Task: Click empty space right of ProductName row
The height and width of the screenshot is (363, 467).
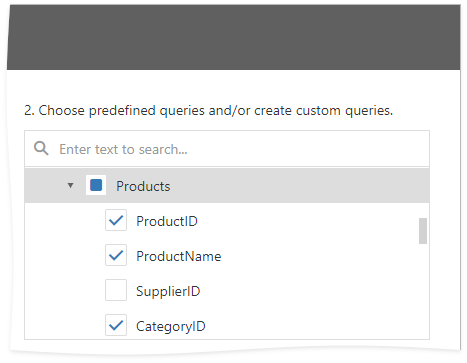Action: point(317,255)
